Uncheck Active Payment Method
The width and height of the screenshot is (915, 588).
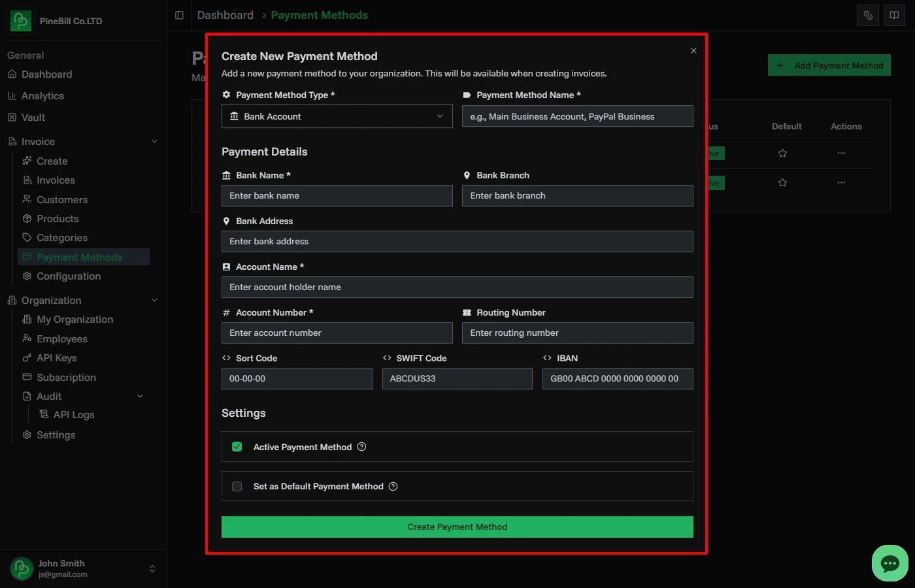237,447
